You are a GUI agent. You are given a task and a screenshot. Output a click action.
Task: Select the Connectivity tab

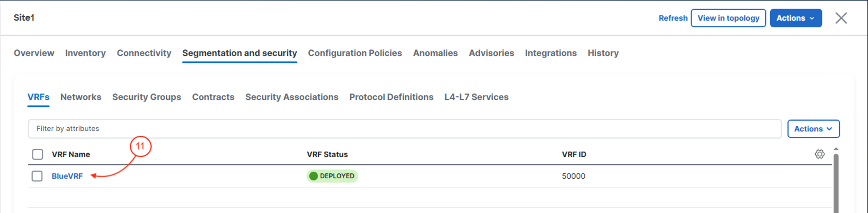144,53
